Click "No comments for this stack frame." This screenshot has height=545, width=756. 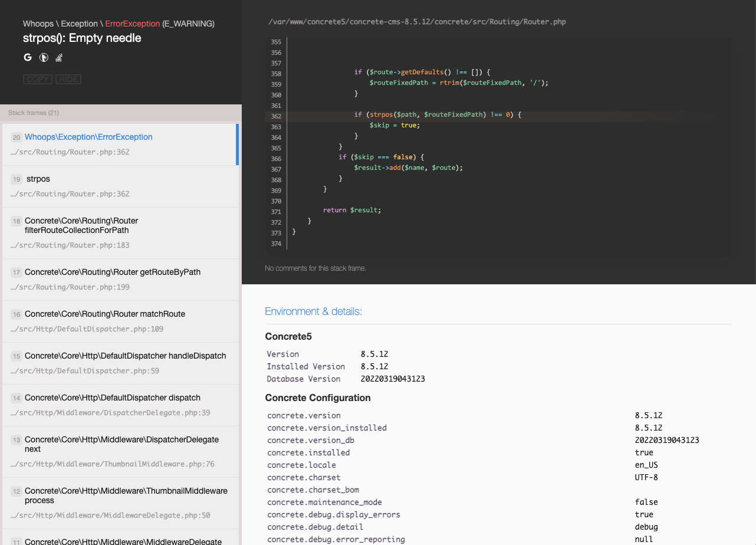pos(315,268)
